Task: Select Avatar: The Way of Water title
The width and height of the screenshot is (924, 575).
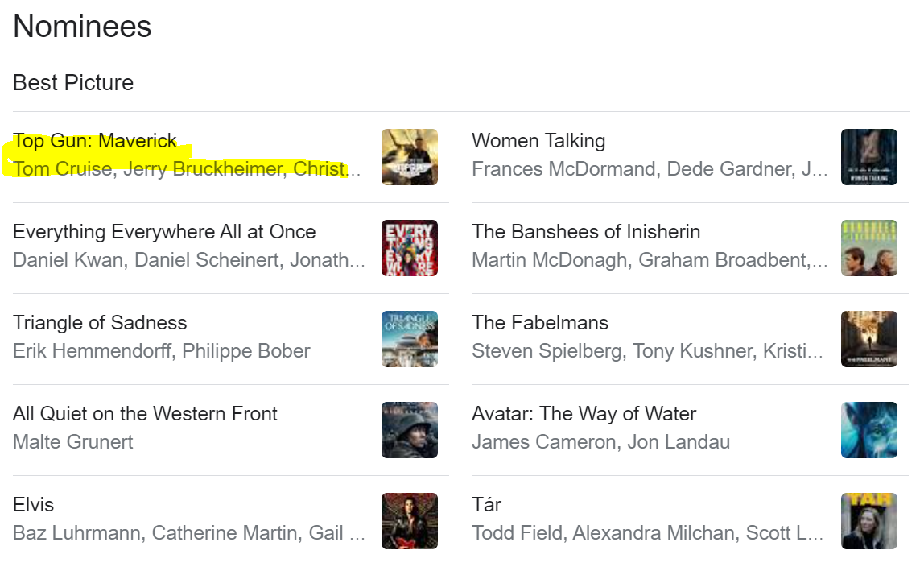Action: pyautogui.click(x=584, y=414)
